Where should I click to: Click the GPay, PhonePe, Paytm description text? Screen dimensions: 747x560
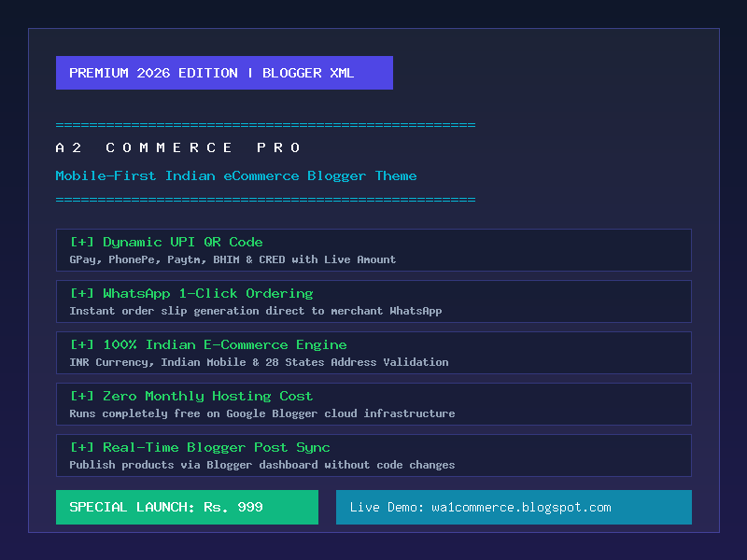click(x=233, y=259)
